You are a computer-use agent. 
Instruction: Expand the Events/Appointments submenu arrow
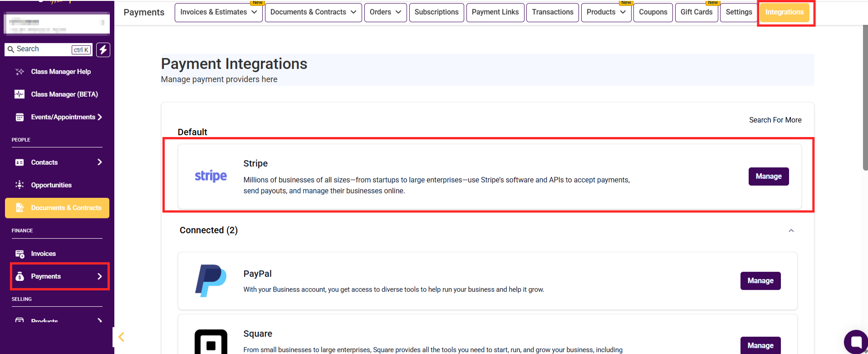tap(99, 117)
